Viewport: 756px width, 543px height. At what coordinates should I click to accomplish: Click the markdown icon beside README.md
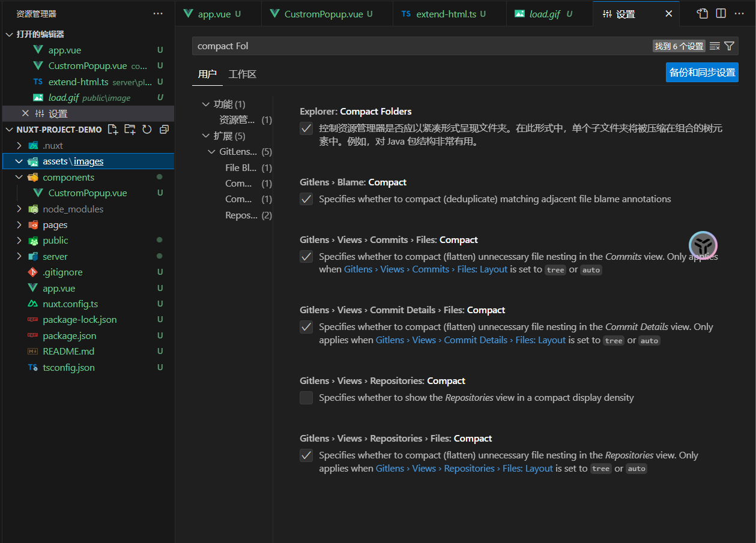[x=33, y=352]
